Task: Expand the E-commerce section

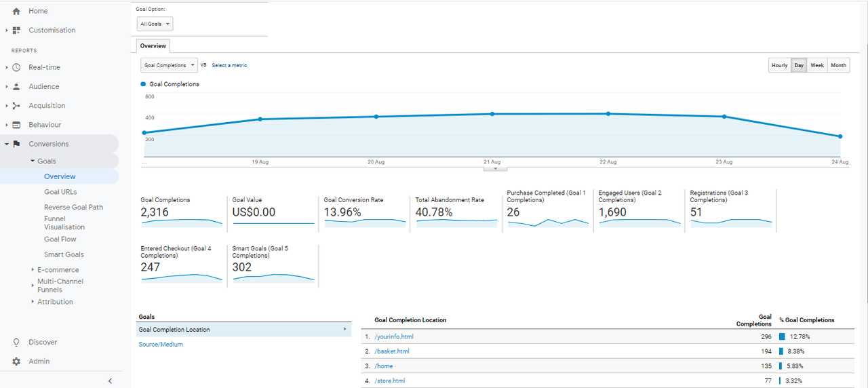Action: [58, 270]
